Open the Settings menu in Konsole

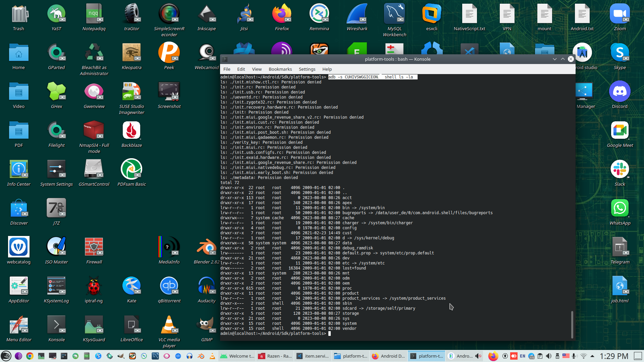(307, 69)
